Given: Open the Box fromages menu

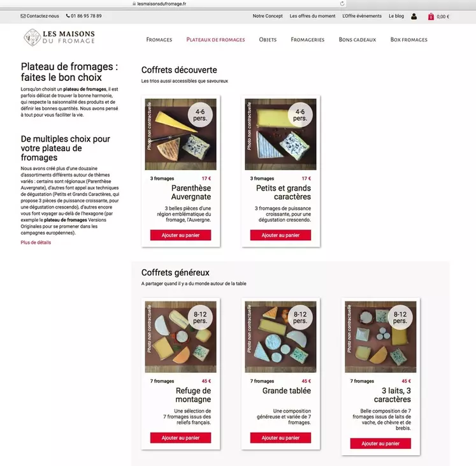Looking at the screenshot, I should [408, 40].
